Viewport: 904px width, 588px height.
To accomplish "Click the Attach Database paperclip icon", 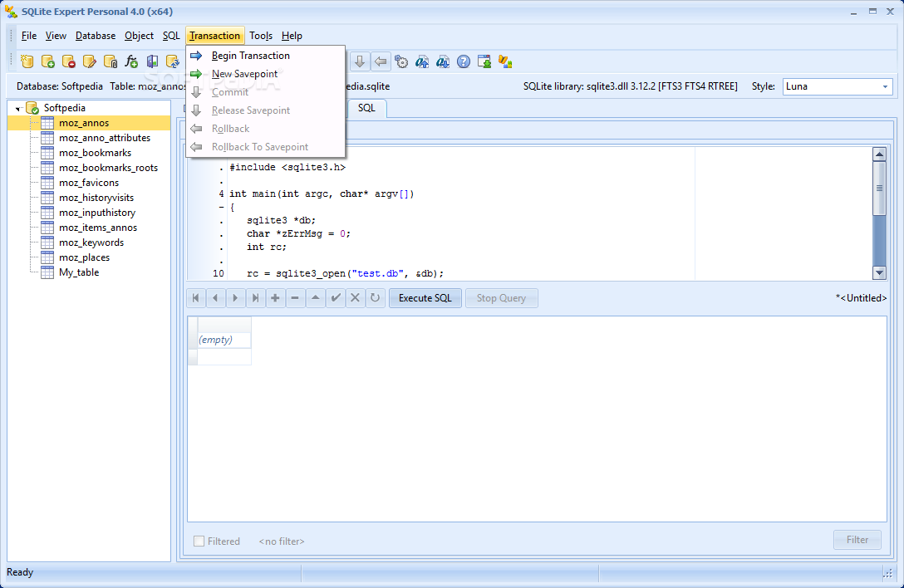I will (111, 61).
